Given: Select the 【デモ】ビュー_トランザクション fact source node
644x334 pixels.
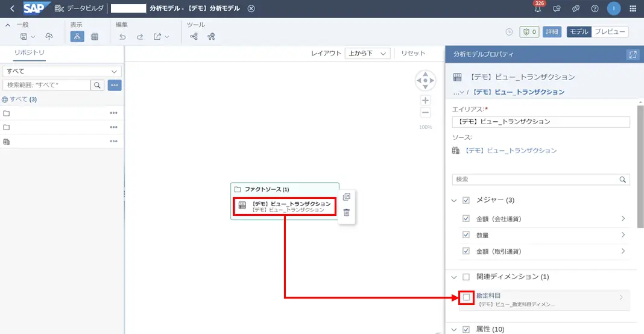Looking at the screenshot, I should coord(285,206).
